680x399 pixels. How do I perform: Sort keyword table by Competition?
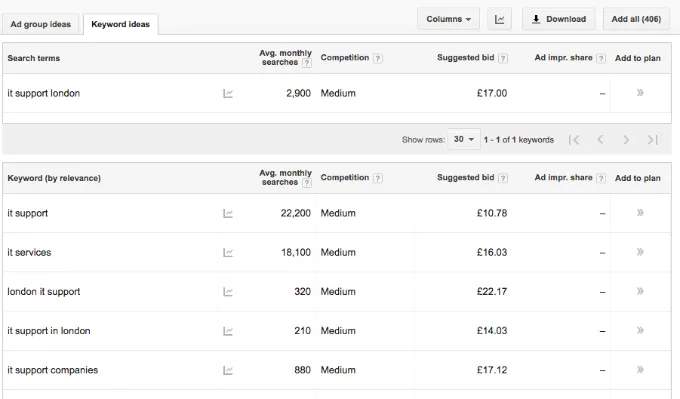(345, 178)
